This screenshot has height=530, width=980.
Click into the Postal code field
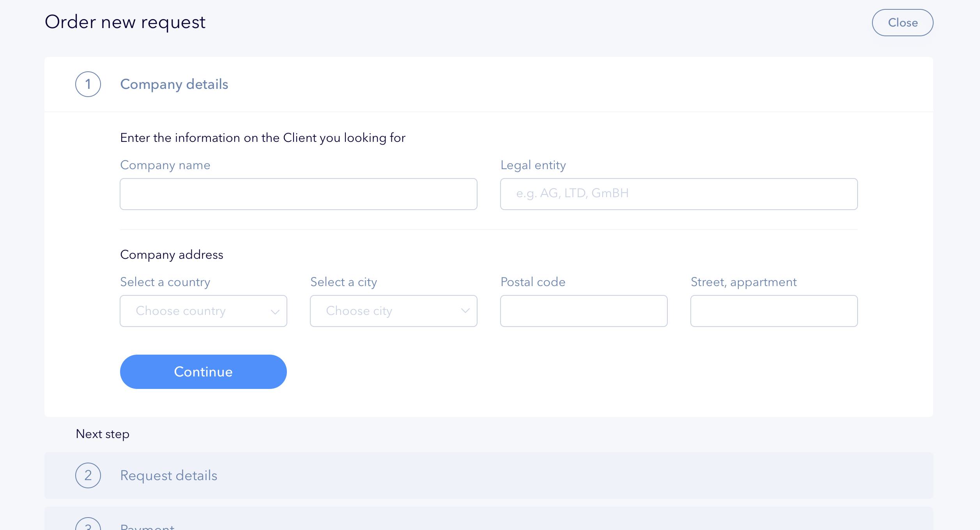point(584,311)
